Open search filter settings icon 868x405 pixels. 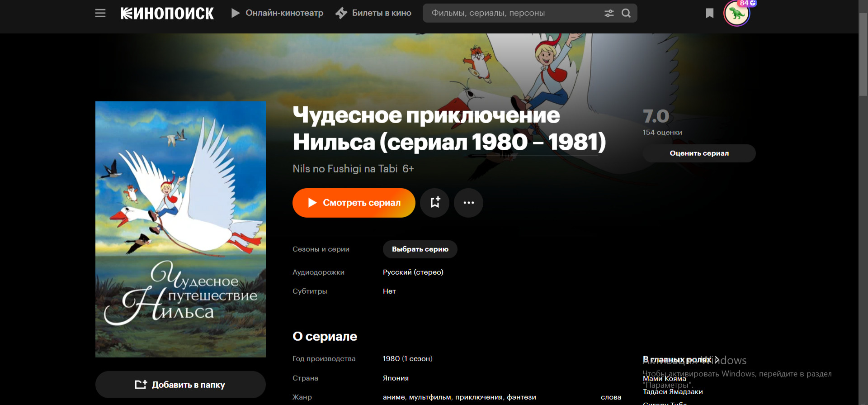click(x=609, y=13)
